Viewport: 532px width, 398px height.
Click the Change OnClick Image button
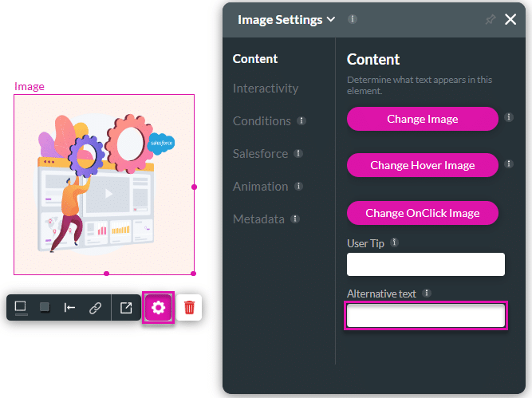[423, 213]
